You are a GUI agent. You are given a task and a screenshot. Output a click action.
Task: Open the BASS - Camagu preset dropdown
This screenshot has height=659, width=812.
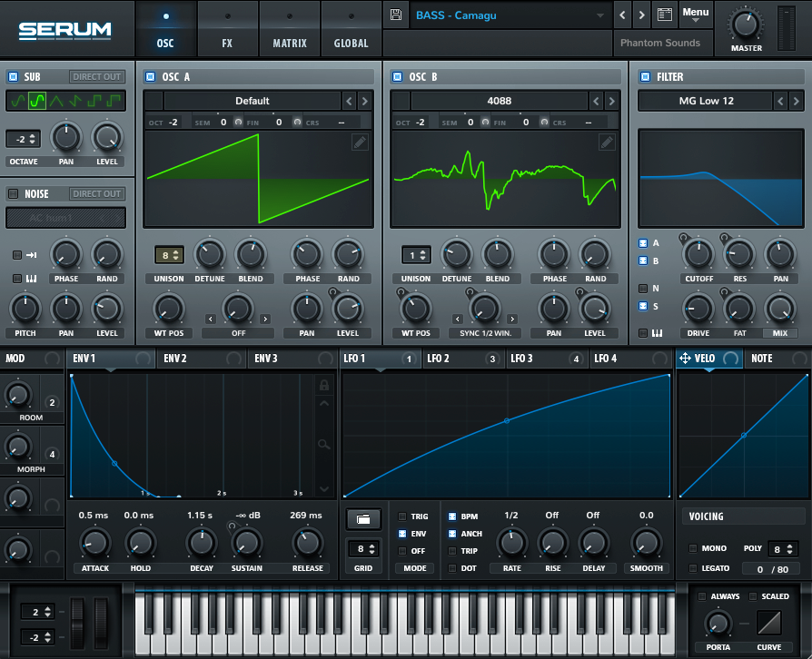coord(510,15)
